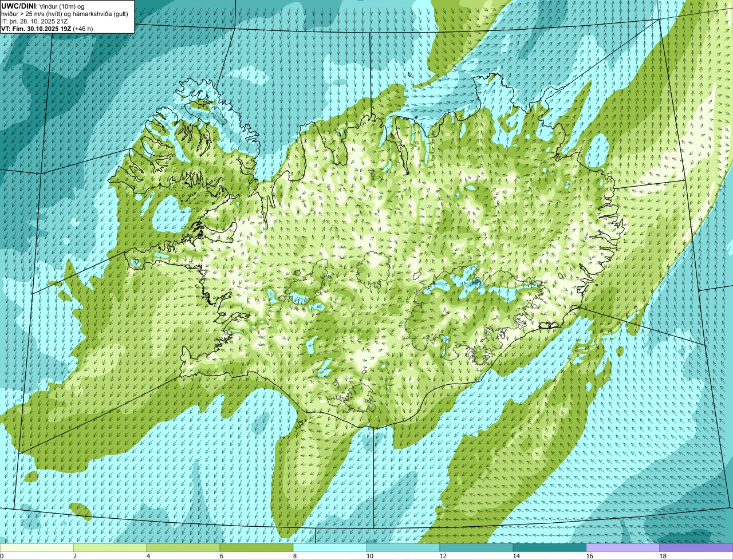Click the scale label '12'
This screenshot has width=733, height=560.
point(443,556)
